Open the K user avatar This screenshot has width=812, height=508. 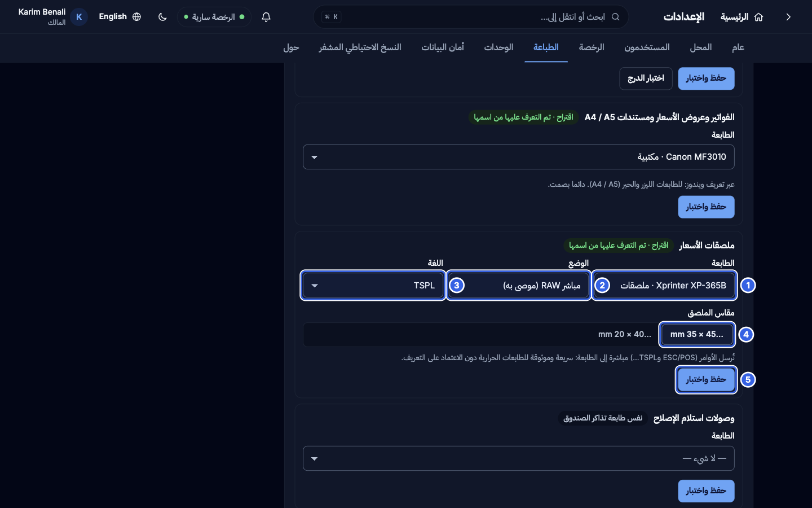[79, 17]
